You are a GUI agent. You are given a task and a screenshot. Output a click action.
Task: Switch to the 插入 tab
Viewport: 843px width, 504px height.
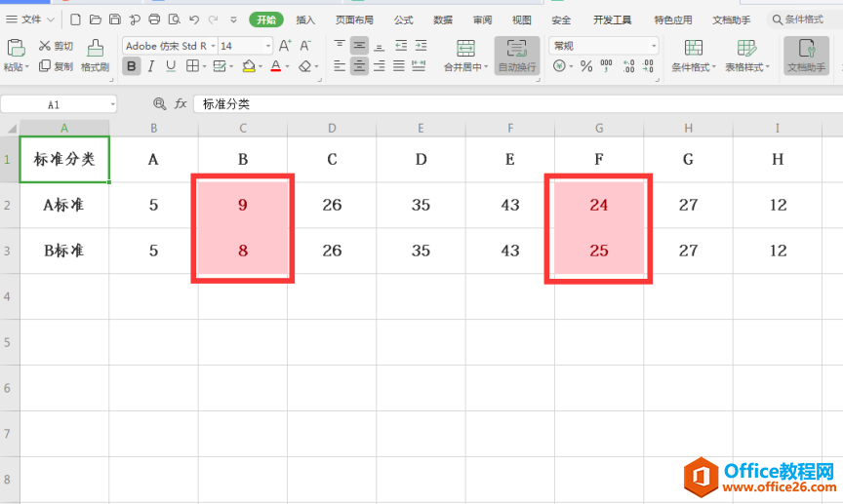(x=305, y=19)
